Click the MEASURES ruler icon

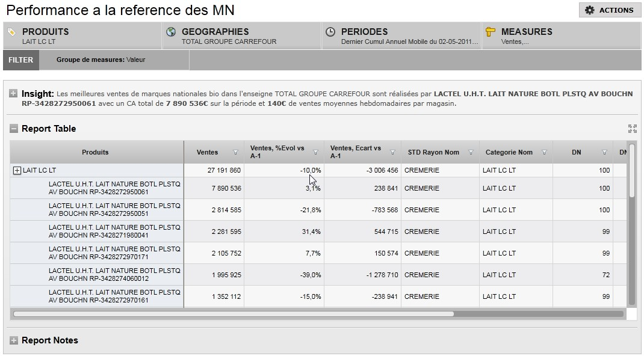pos(491,32)
